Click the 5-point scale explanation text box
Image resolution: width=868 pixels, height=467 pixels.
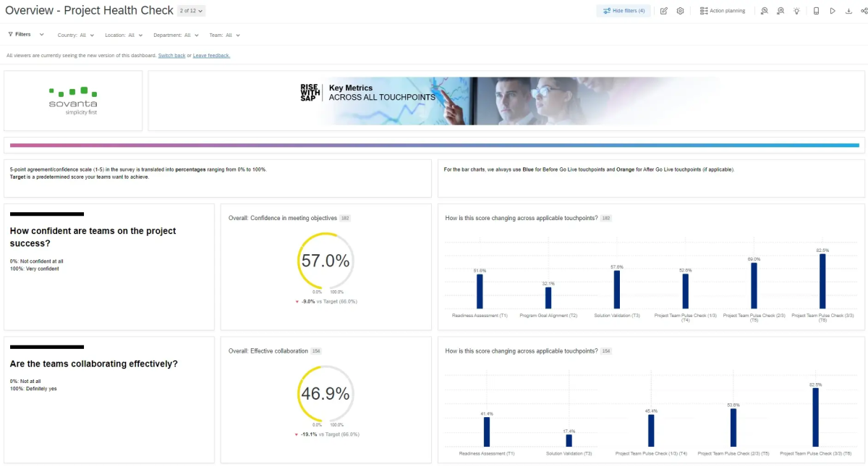[x=218, y=178]
